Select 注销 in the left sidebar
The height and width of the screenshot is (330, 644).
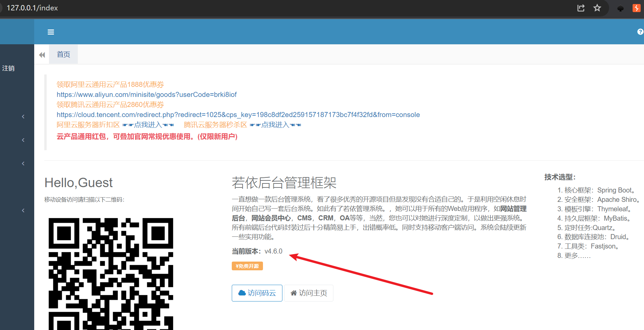click(x=8, y=68)
